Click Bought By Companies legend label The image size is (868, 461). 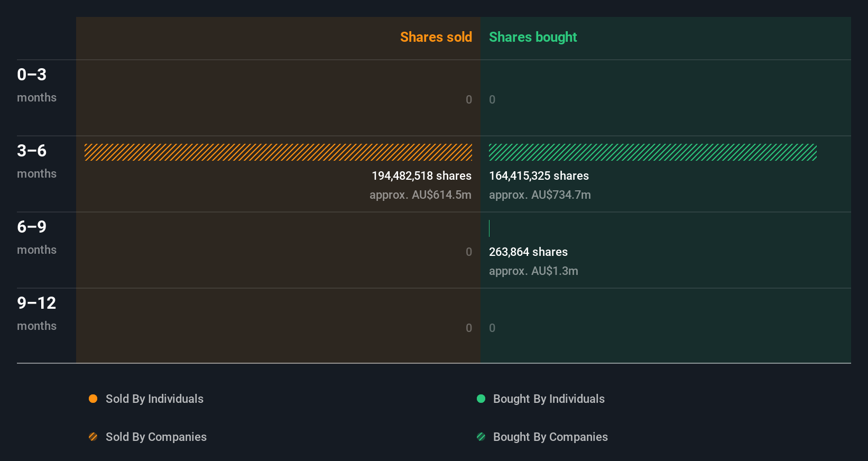(x=550, y=437)
